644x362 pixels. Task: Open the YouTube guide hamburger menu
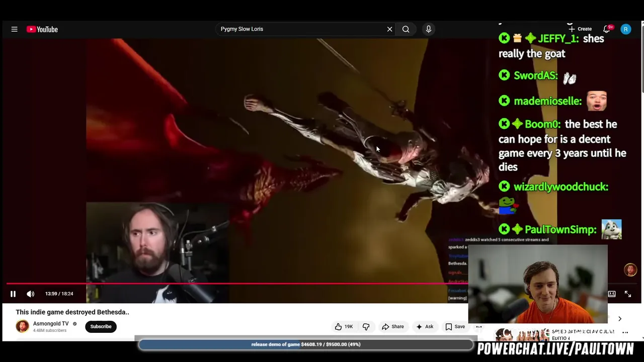pos(14,29)
